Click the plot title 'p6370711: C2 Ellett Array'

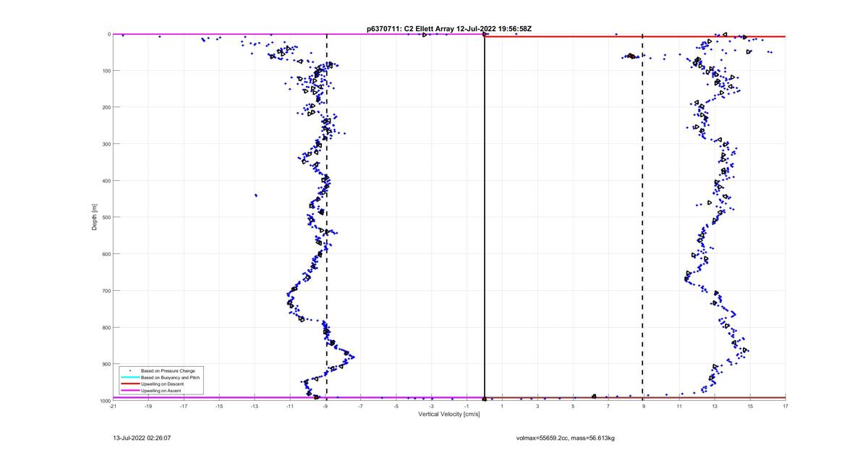tap(409, 28)
